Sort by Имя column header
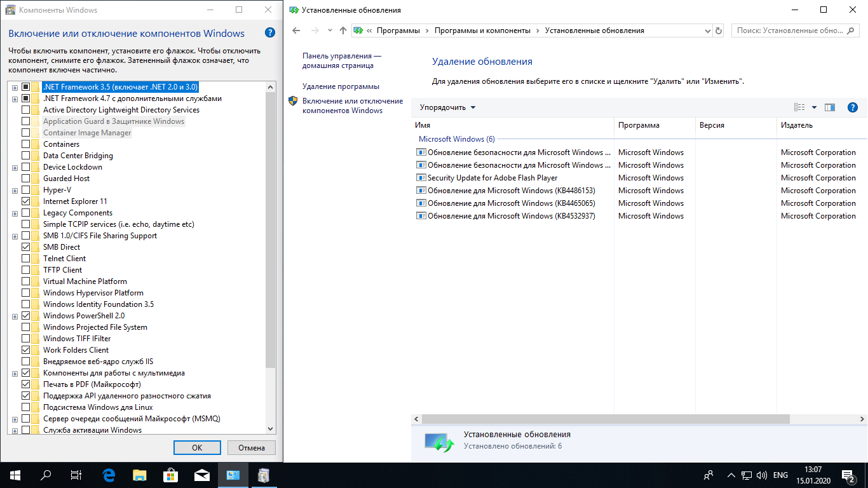The image size is (868, 488). pos(512,125)
